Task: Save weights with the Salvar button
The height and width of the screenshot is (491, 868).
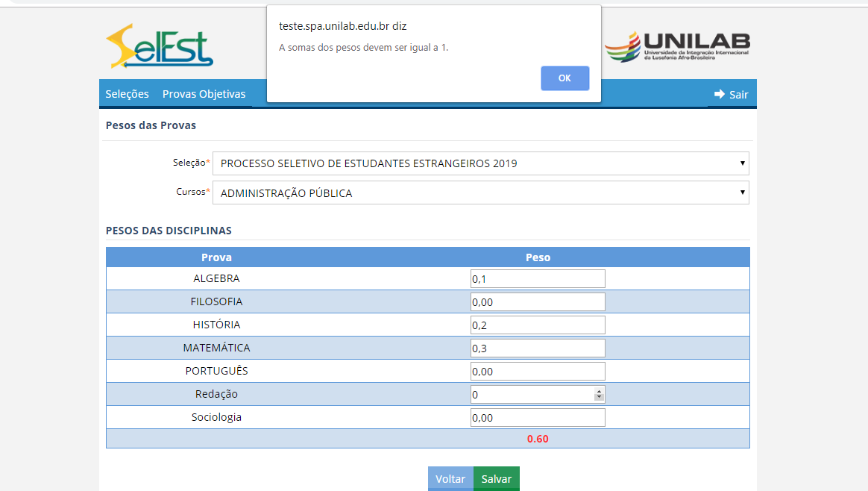Action: click(496, 479)
